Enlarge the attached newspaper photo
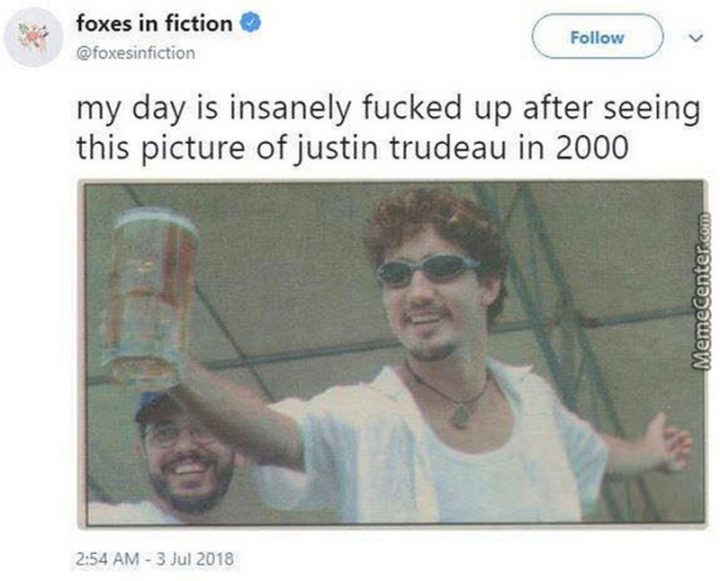Image resolution: width=720 pixels, height=581 pixels. tap(393, 353)
